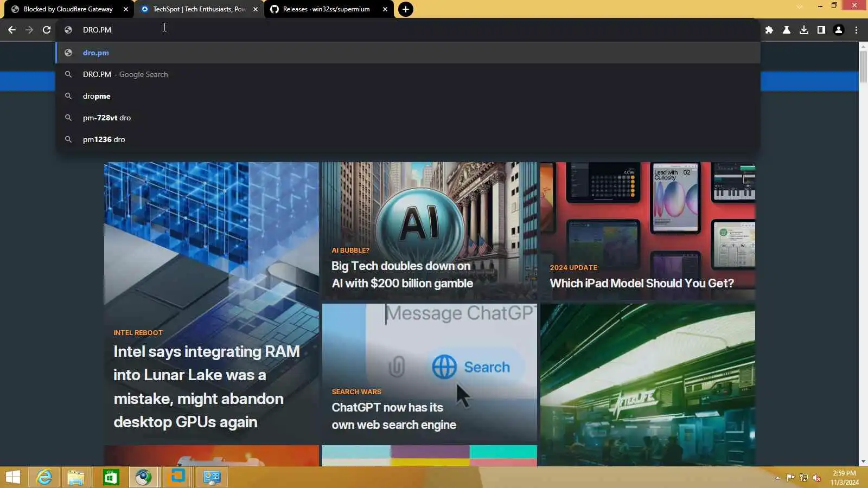This screenshot has width=868, height=488.
Task: Click the Supermium browser taskbar icon
Action: click(x=144, y=477)
